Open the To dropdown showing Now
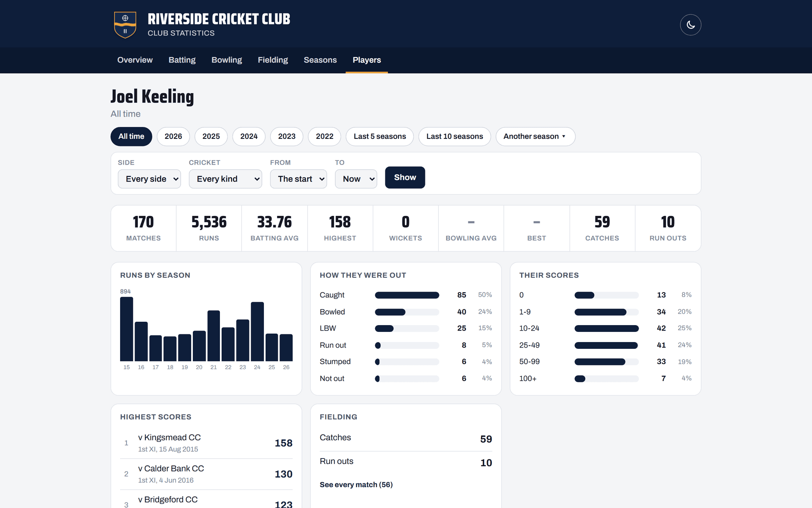 [356, 179]
